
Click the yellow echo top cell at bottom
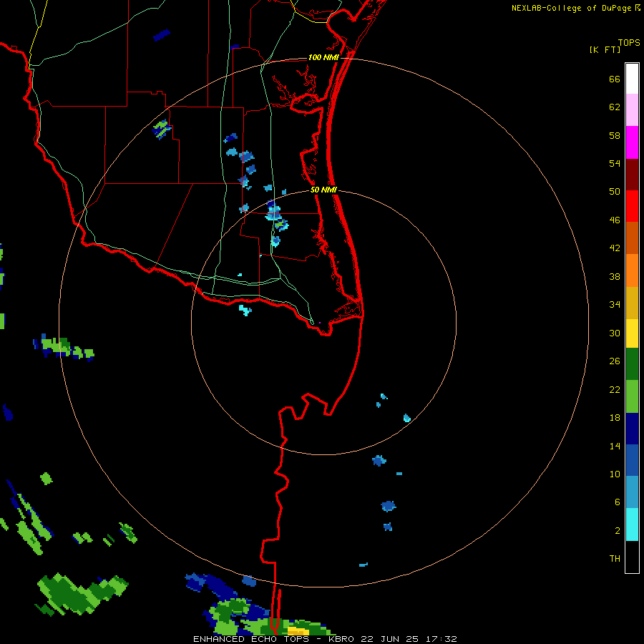(298, 631)
